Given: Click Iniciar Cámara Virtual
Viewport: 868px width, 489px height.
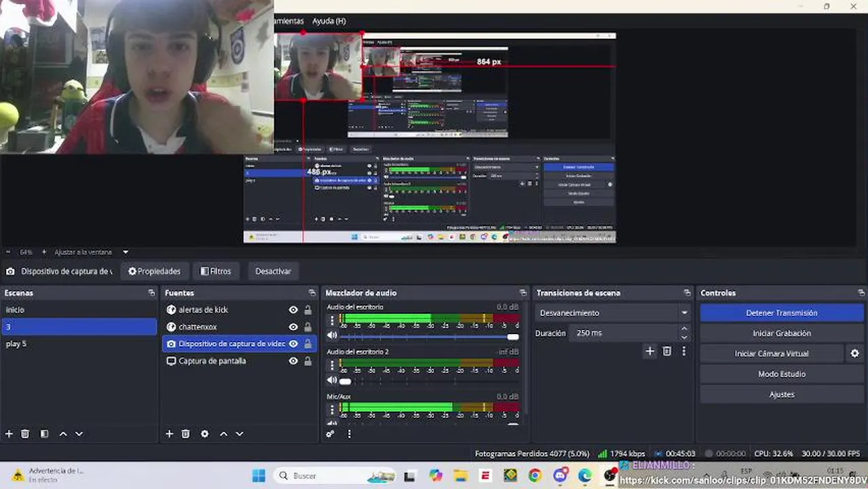Looking at the screenshot, I should click(x=772, y=353).
